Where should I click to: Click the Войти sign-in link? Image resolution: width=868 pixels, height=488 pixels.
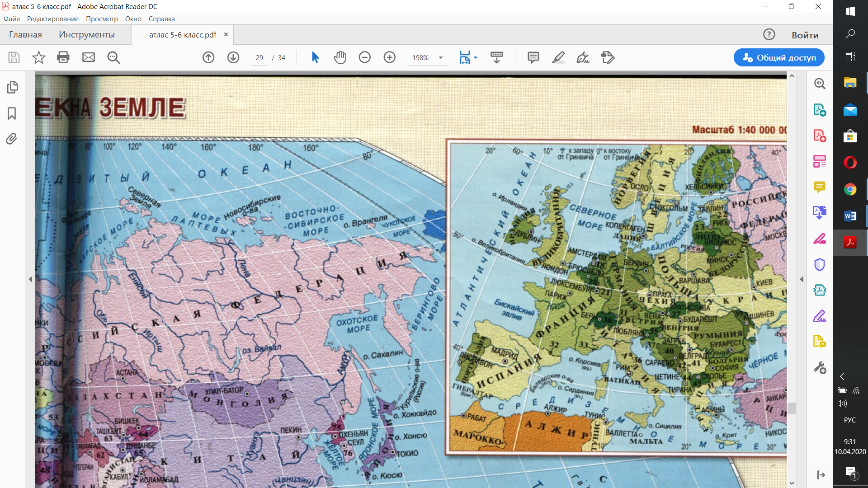click(x=805, y=35)
